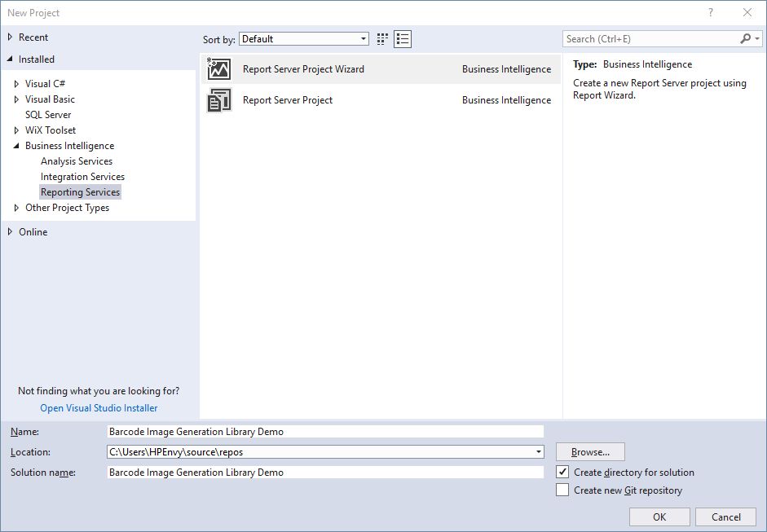Image resolution: width=767 pixels, height=532 pixels.
Task: Expand the Visual C# node
Action: (16, 84)
